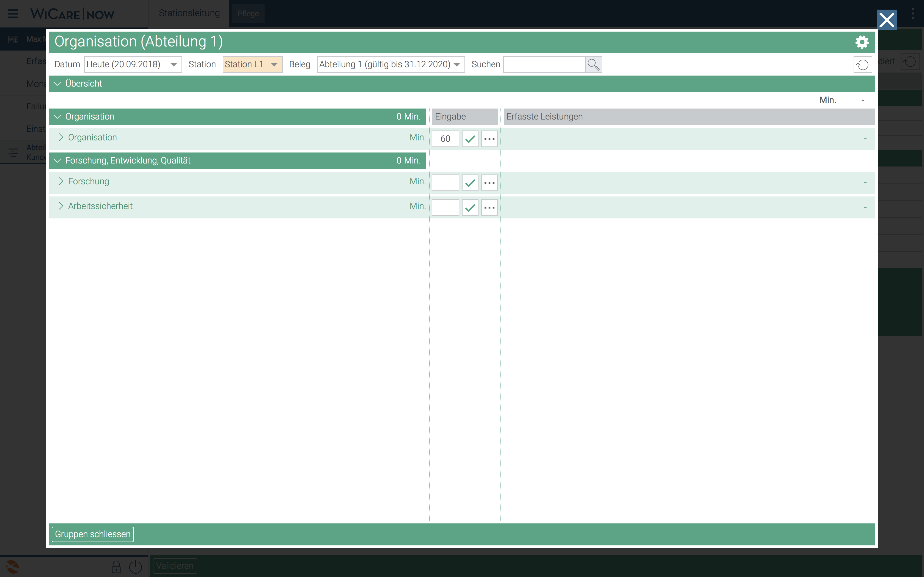The height and width of the screenshot is (577, 924).
Task: Switch to the Stationsleitung tab
Action: pos(189,13)
